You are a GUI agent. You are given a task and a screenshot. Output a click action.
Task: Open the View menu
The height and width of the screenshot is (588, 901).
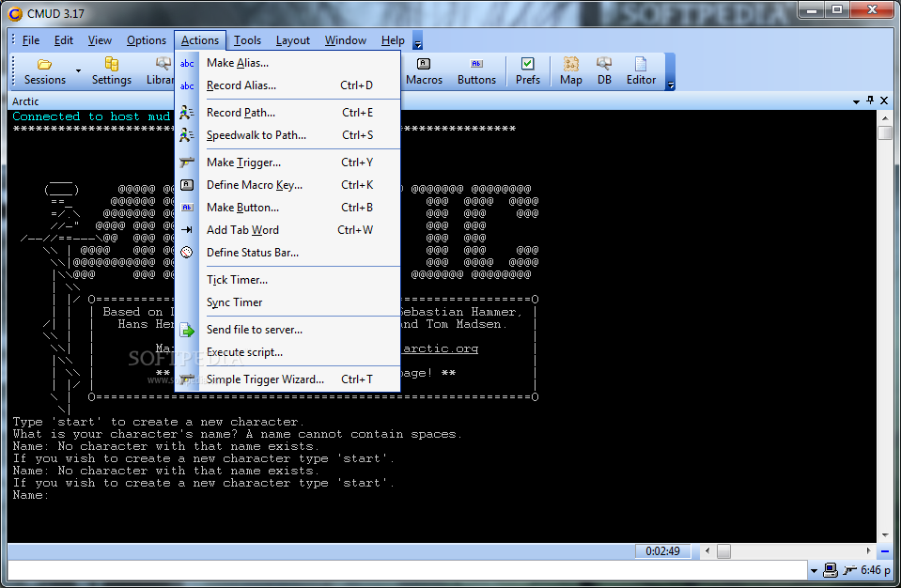pyautogui.click(x=100, y=40)
